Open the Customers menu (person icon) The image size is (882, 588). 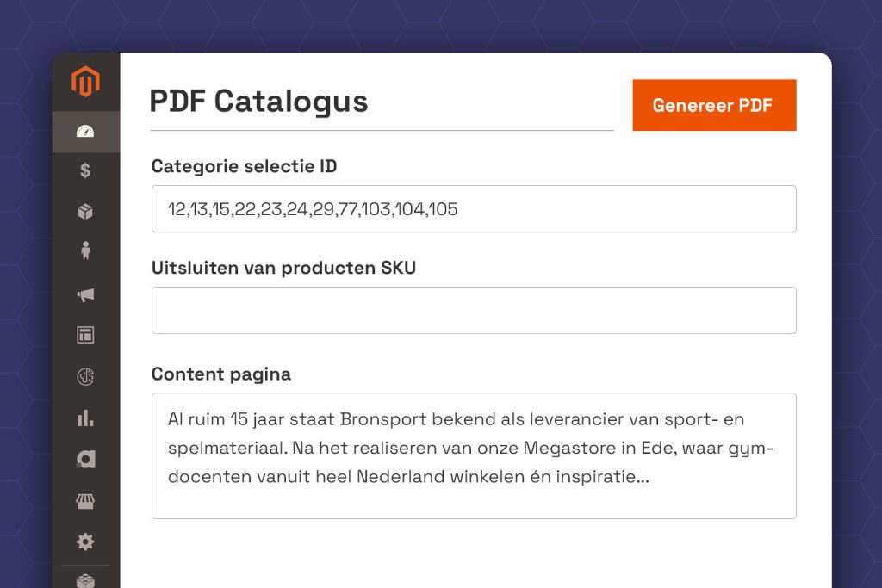point(85,251)
